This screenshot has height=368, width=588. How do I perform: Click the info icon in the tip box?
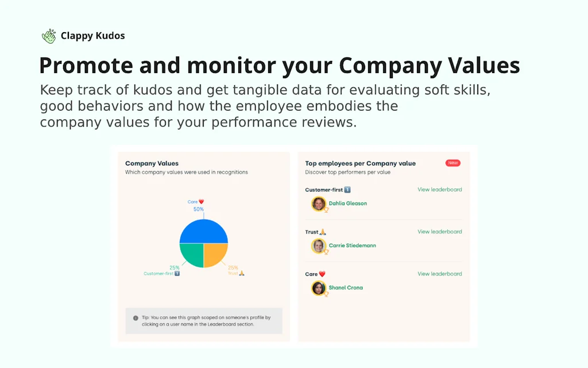point(136,317)
